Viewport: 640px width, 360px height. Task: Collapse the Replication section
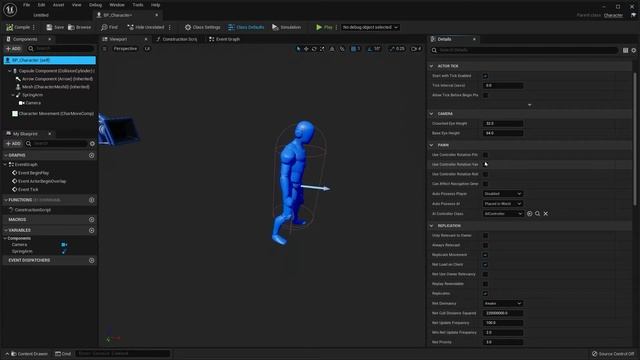pyautogui.click(x=431, y=226)
